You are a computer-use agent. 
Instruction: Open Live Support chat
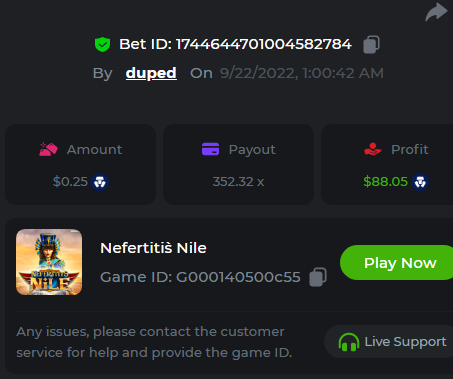389,342
